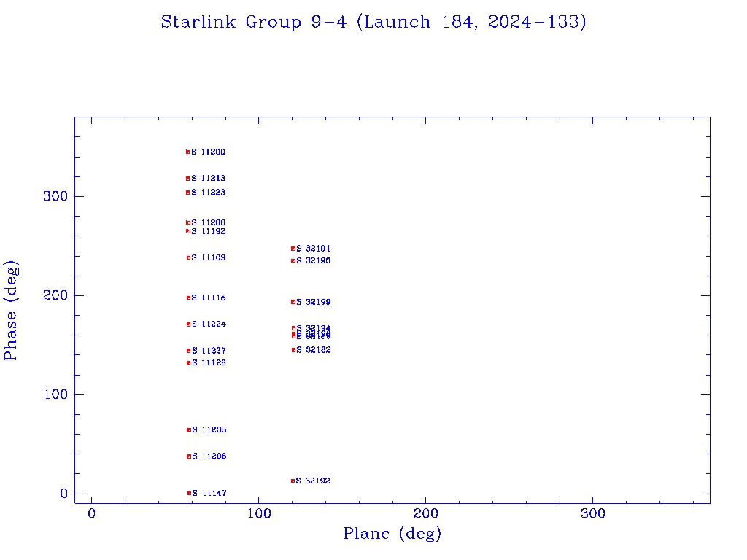
Task: Click the red data marker beside S 32191
Action: [293, 249]
